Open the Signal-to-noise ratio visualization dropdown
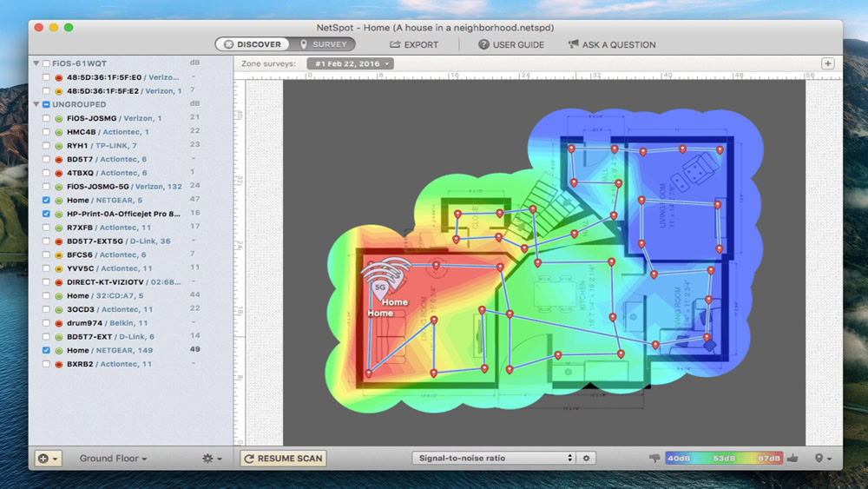 pos(493,458)
